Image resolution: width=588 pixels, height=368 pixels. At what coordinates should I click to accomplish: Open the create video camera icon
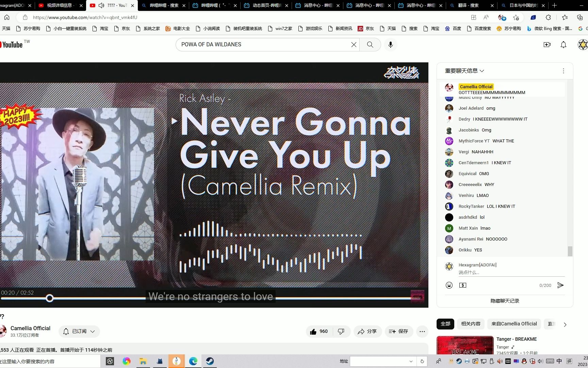click(547, 45)
